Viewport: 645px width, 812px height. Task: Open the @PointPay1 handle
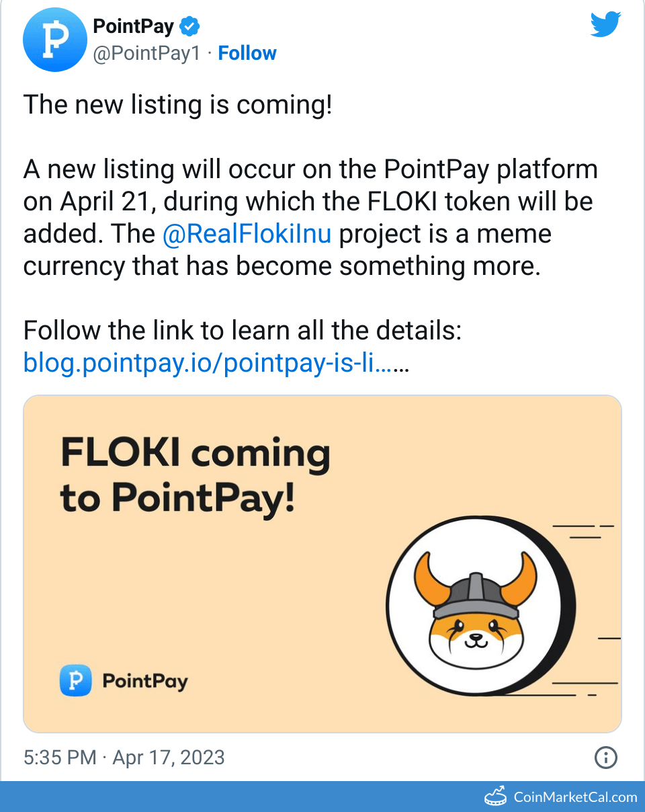click(x=146, y=54)
